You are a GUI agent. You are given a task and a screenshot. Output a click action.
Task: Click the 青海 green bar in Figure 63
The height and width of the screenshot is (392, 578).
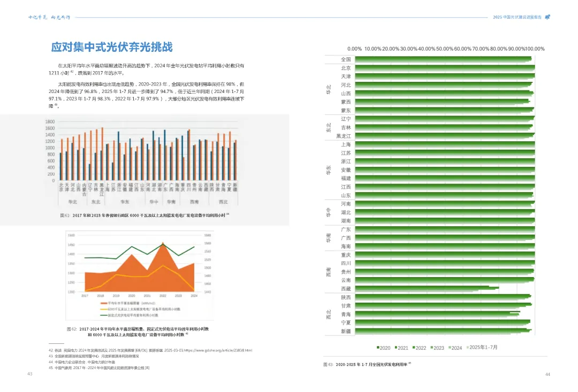pyautogui.click(x=438, y=314)
